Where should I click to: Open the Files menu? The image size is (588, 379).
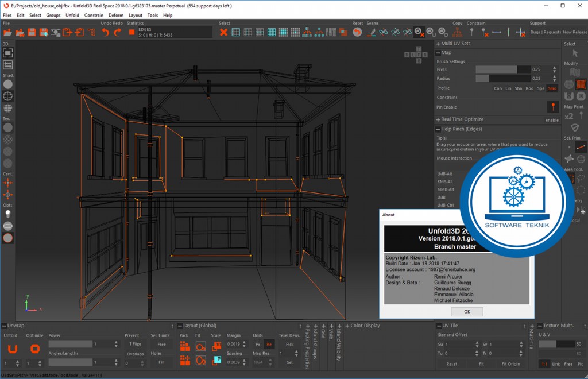click(7, 16)
